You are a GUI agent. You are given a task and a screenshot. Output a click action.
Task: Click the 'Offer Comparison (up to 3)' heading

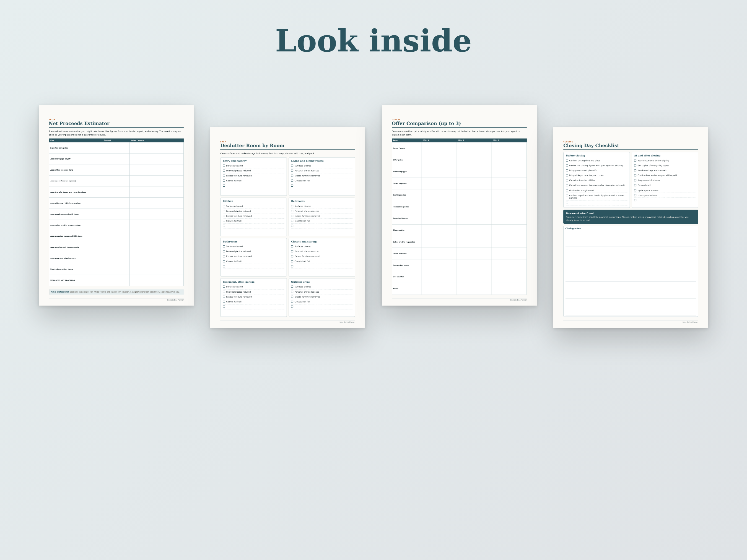[x=426, y=124]
